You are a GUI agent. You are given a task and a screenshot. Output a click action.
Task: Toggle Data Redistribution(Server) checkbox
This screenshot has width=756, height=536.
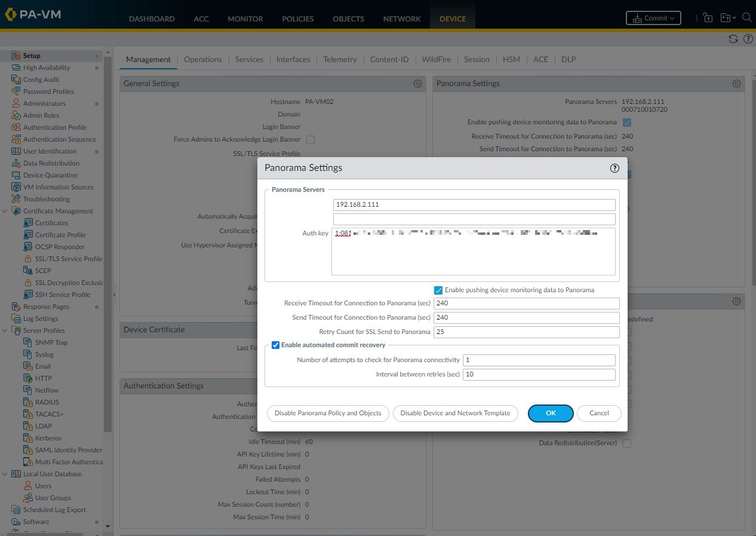point(627,443)
